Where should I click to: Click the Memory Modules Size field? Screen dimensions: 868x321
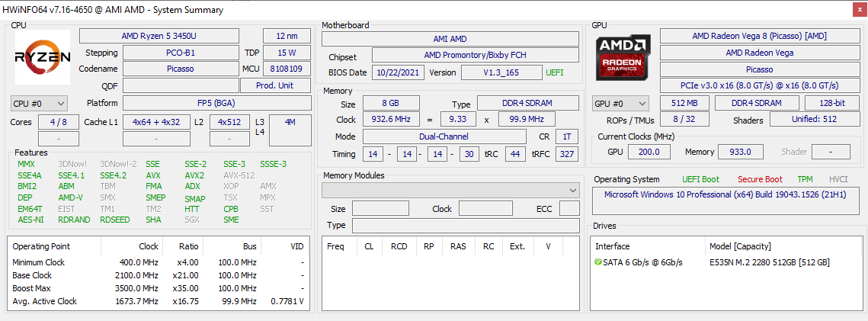(380, 209)
